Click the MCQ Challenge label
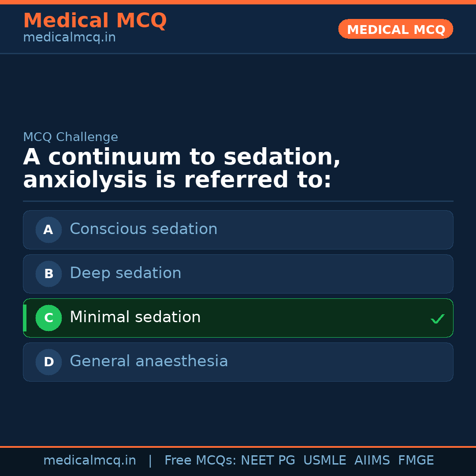 [x=71, y=137]
